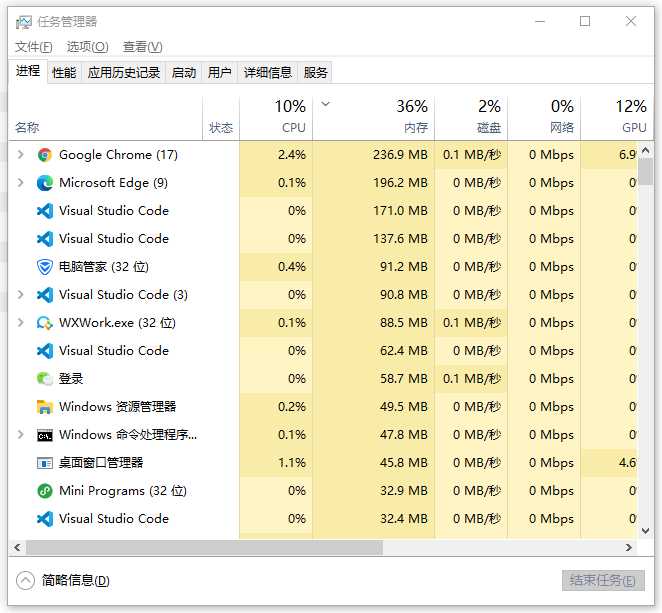Sort by the 名称 column header
662x613 pixels.
[x=105, y=118]
